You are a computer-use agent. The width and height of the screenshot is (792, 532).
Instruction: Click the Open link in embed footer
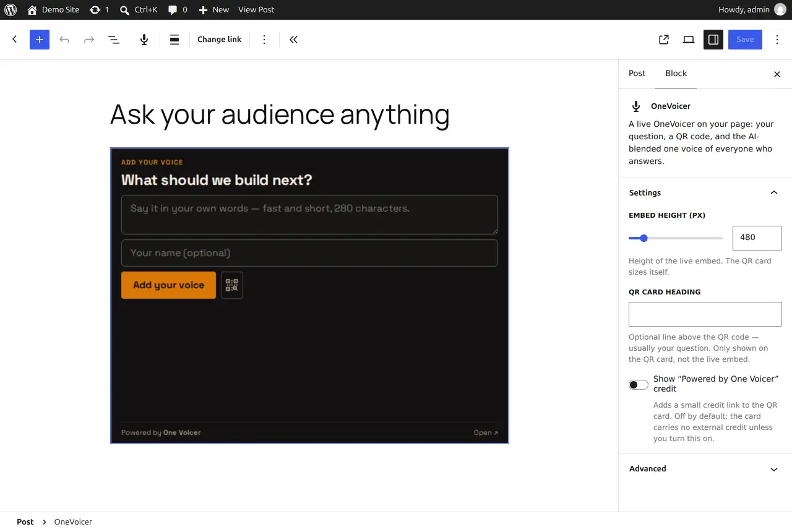[486, 432]
